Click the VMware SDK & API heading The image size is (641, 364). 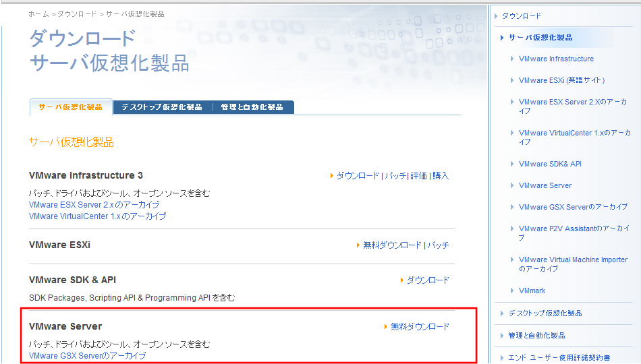click(72, 280)
